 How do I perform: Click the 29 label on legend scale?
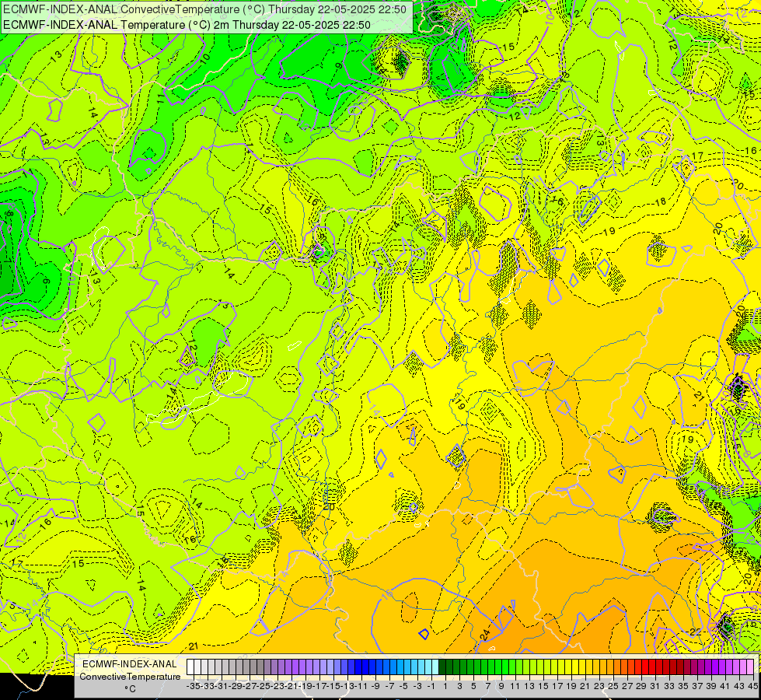coord(641,686)
